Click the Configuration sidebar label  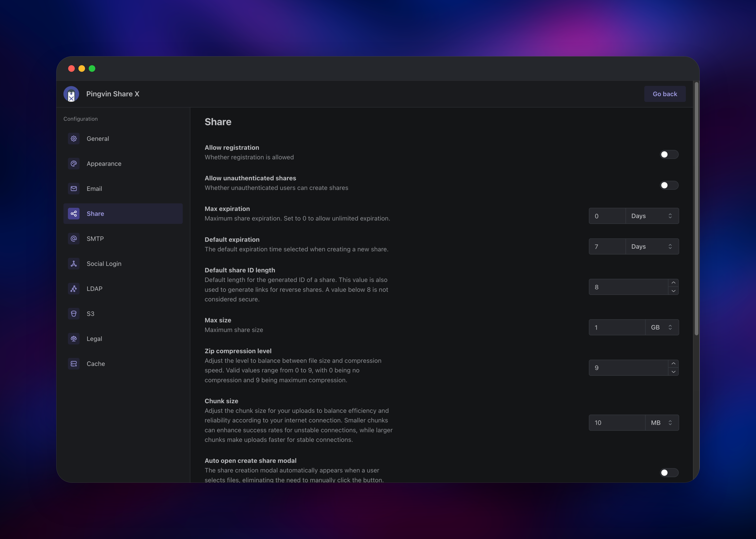click(x=81, y=119)
